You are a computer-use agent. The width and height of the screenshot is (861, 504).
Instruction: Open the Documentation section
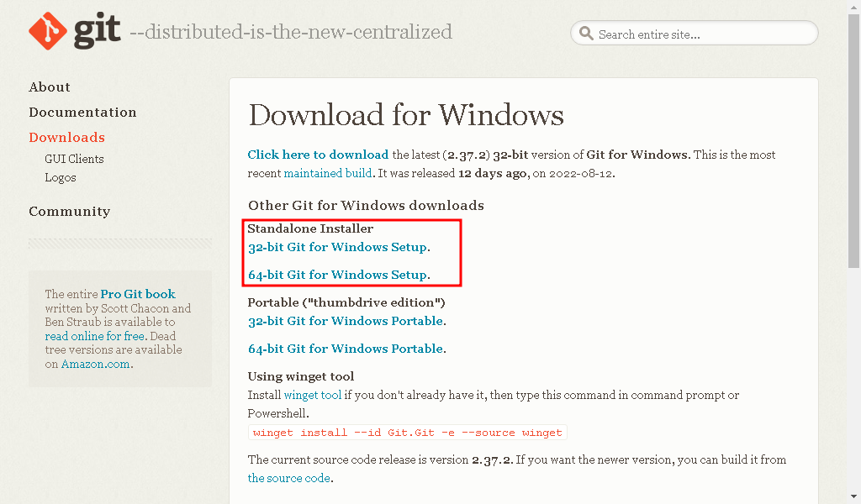point(82,112)
